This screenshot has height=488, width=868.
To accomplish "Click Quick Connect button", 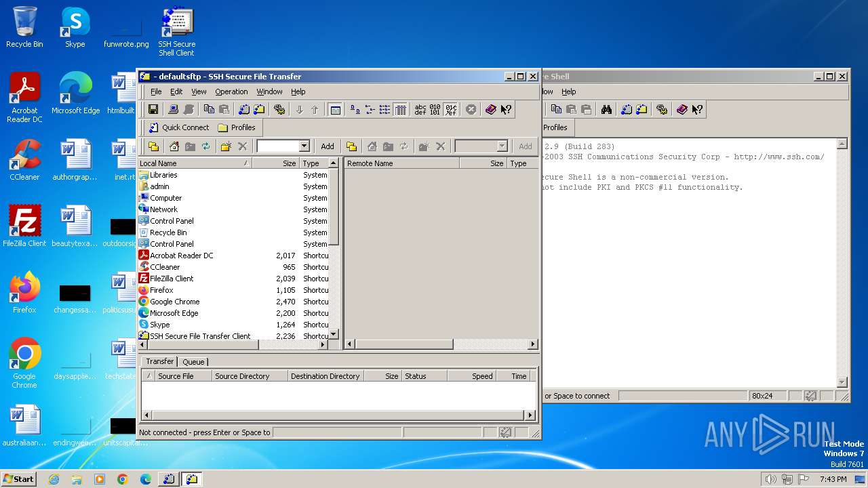I will point(178,127).
